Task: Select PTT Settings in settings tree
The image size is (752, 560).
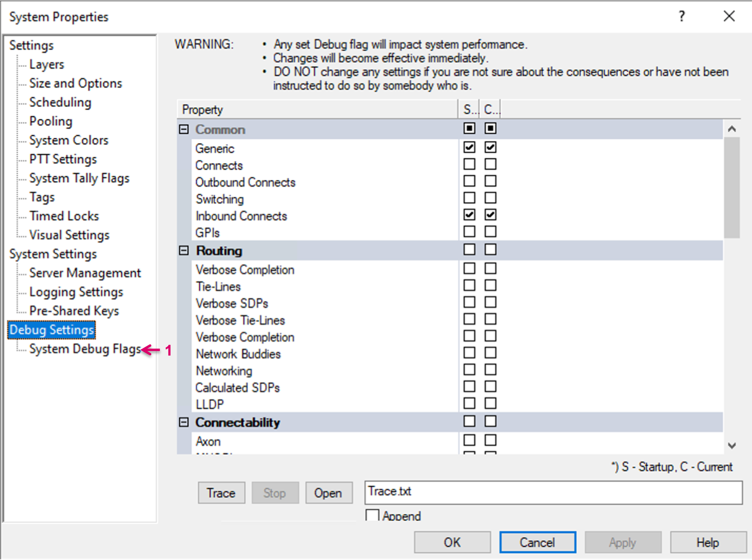Action: (63, 159)
